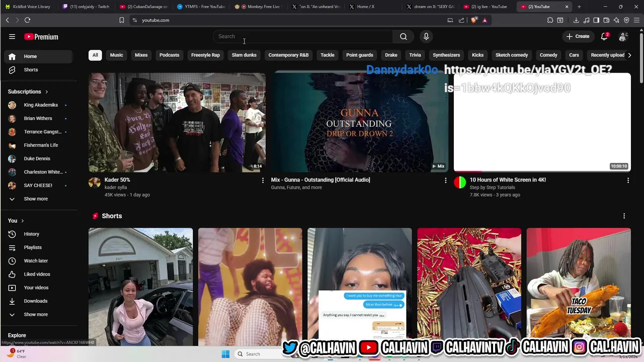Select the All filter chip
This screenshot has width=644, height=362.
[95, 55]
